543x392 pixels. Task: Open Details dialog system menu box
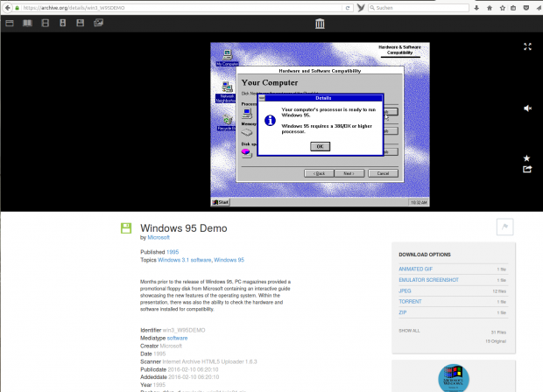tap(262, 98)
